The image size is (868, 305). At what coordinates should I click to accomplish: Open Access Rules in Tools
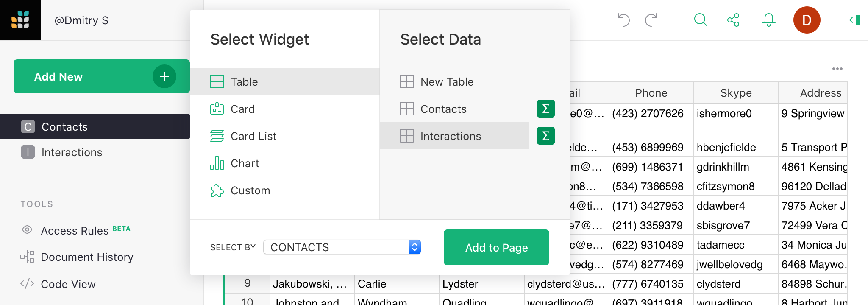click(75, 231)
